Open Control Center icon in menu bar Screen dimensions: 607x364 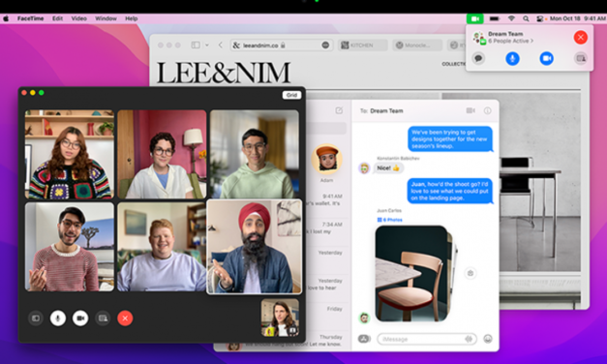point(539,18)
